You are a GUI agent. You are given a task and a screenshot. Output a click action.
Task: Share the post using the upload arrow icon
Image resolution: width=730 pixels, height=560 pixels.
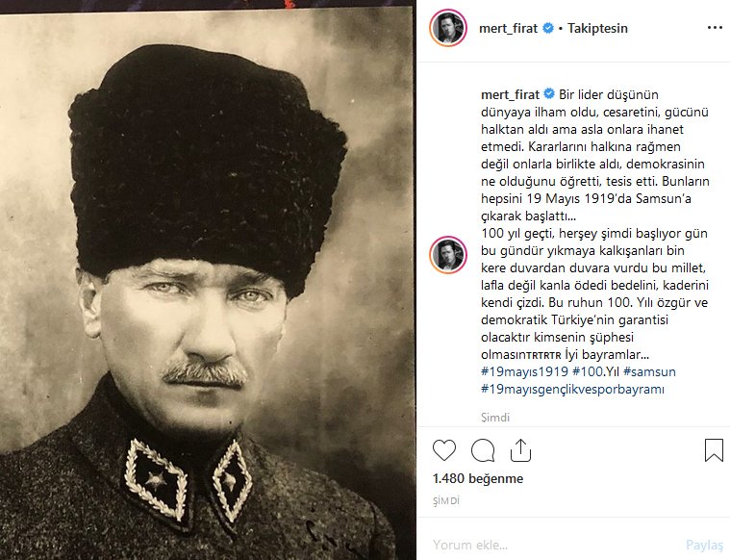(520, 450)
